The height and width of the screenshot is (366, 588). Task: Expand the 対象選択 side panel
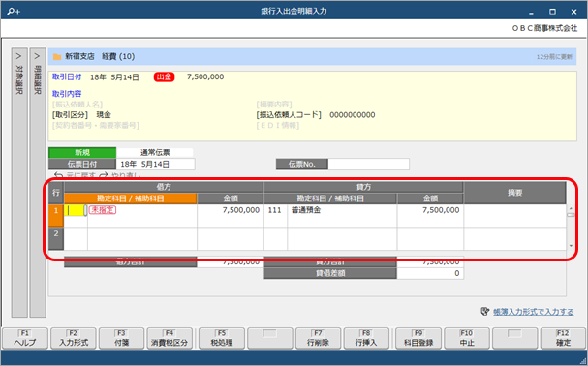coord(19,182)
